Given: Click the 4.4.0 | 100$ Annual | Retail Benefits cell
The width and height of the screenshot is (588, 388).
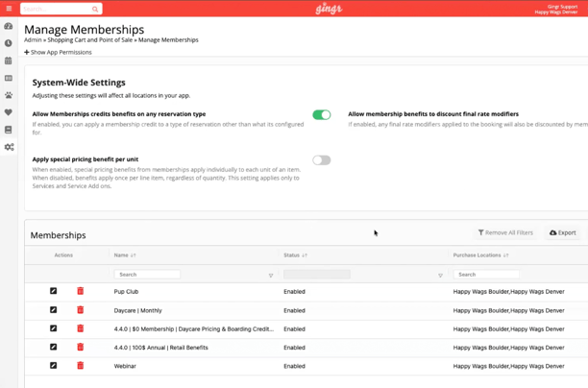Looking at the screenshot, I should pos(160,348).
